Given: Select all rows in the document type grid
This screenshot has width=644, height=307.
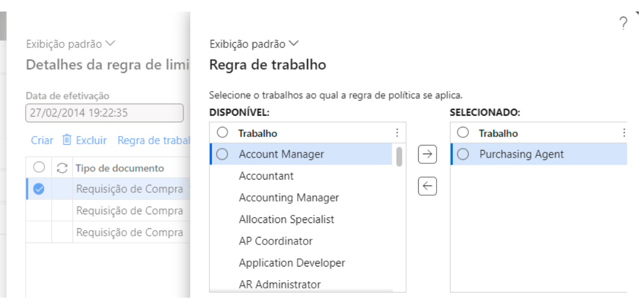Looking at the screenshot, I should 39,168.
